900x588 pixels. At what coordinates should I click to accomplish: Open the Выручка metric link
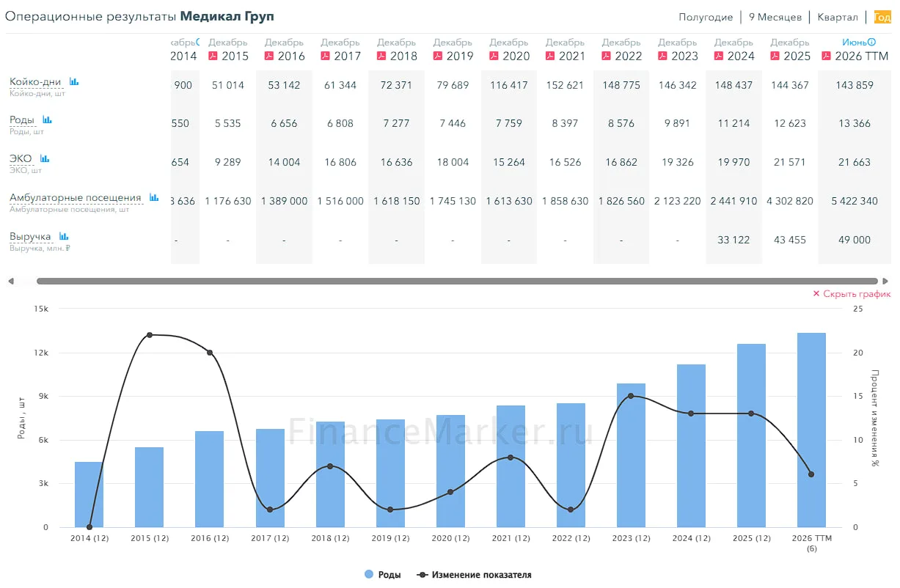tap(30, 237)
